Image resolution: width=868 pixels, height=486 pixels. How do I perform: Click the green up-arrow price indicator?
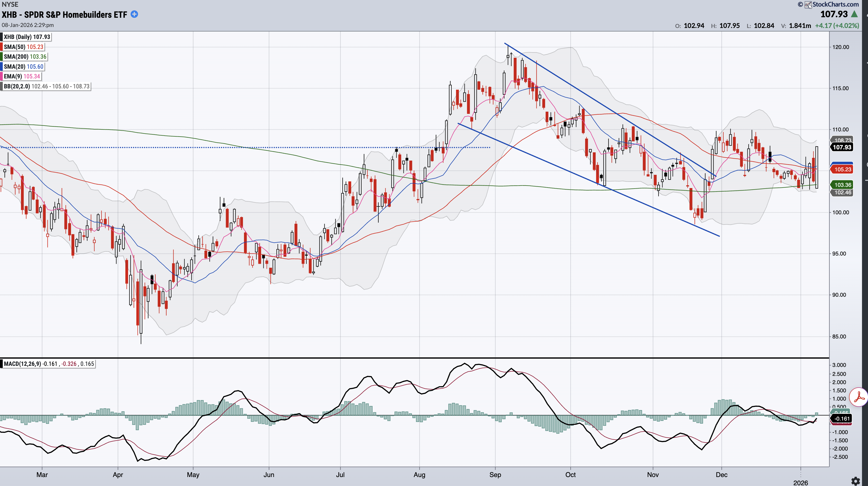854,14
